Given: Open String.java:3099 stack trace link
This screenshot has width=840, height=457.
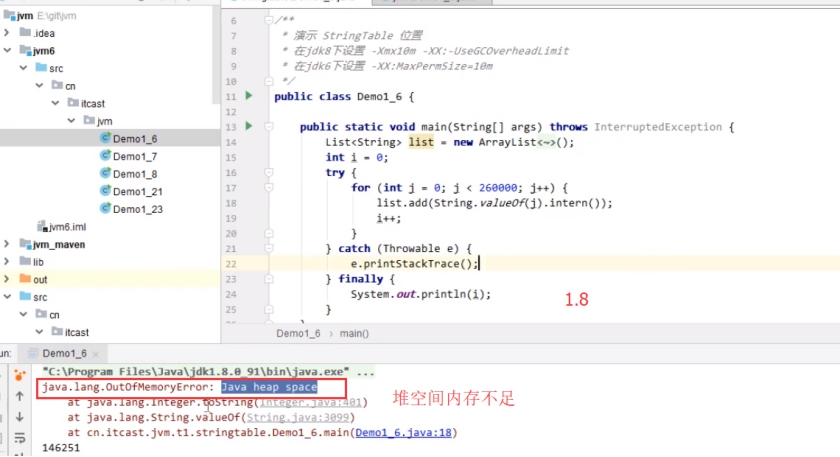Looking at the screenshot, I should point(297,417).
